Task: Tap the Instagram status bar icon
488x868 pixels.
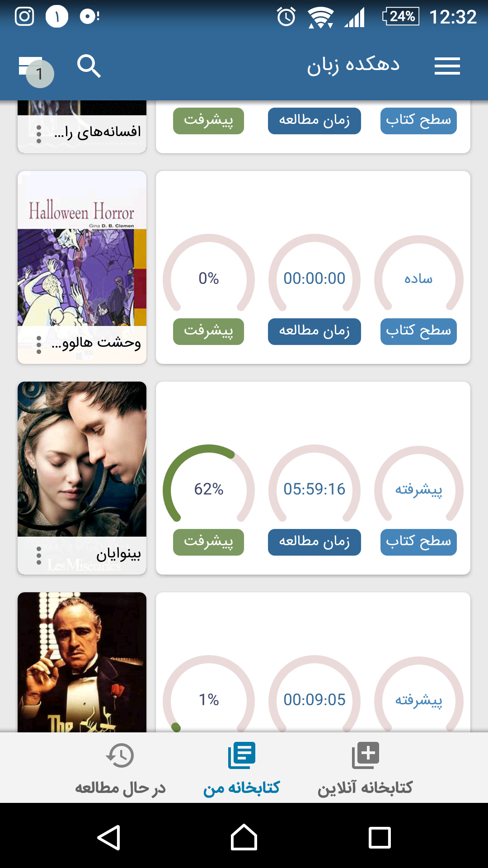Action: tap(24, 17)
